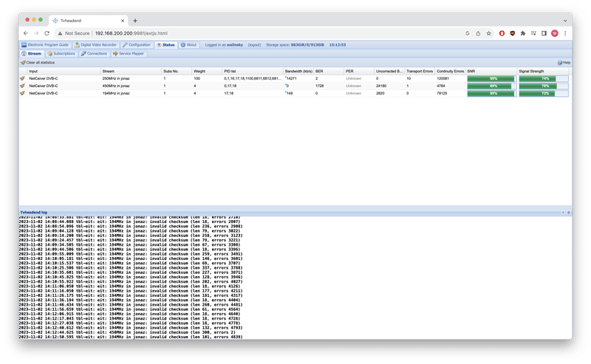Screen dimensions: 591x364
Task: Sort by the Subs No. column header
Action: 177,71
